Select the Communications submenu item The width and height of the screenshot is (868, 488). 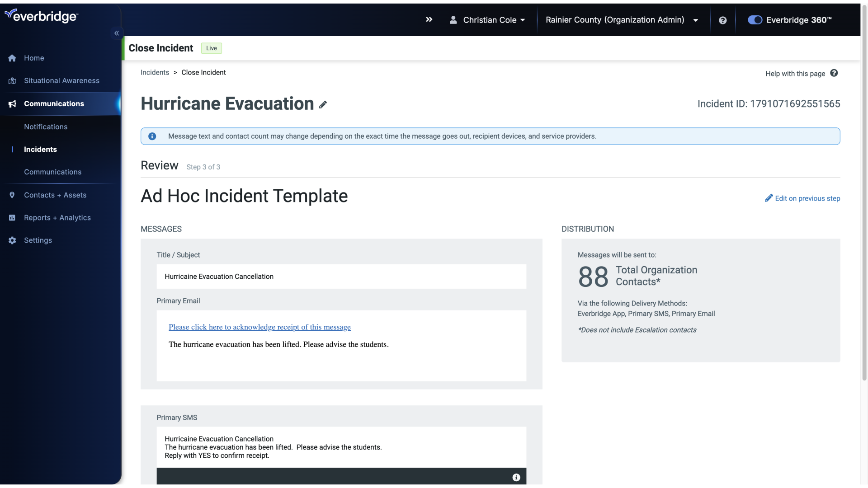coord(52,172)
